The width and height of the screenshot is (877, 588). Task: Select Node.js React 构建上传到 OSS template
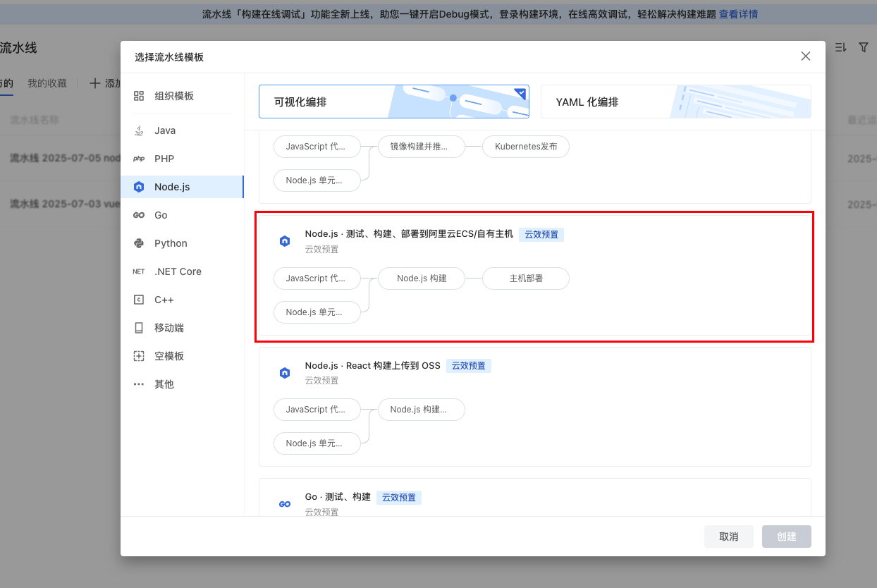(x=534, y=406)
